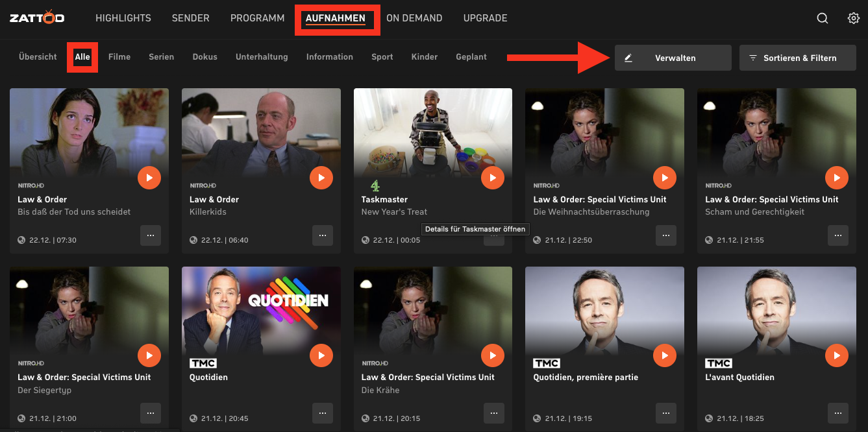Filter recordings by Information
868x432 pixels.
click(330, 57)
